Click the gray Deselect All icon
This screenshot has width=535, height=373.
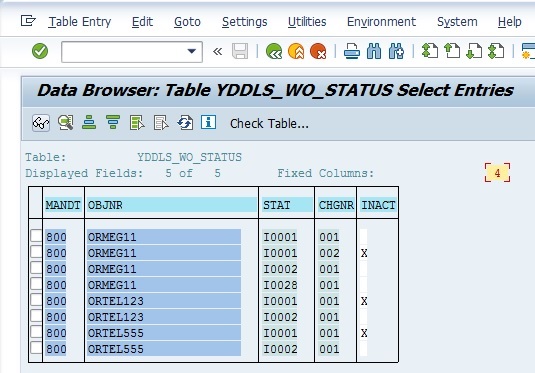(161, 123)
